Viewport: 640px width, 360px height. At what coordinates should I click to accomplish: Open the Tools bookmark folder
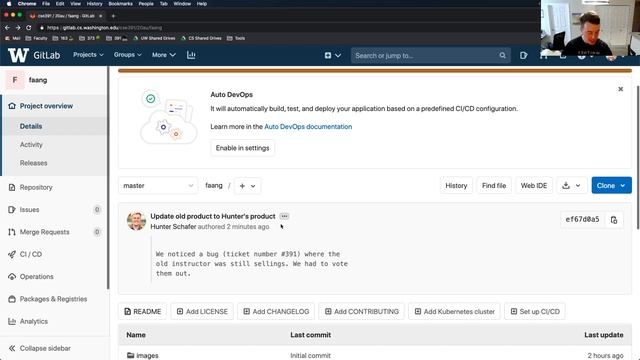[236, 38]
